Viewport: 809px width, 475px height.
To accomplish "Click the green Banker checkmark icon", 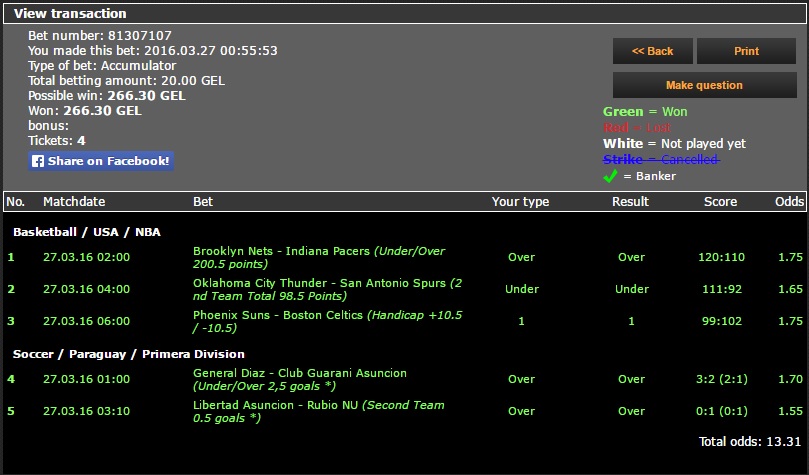I will tap(610, 176).
